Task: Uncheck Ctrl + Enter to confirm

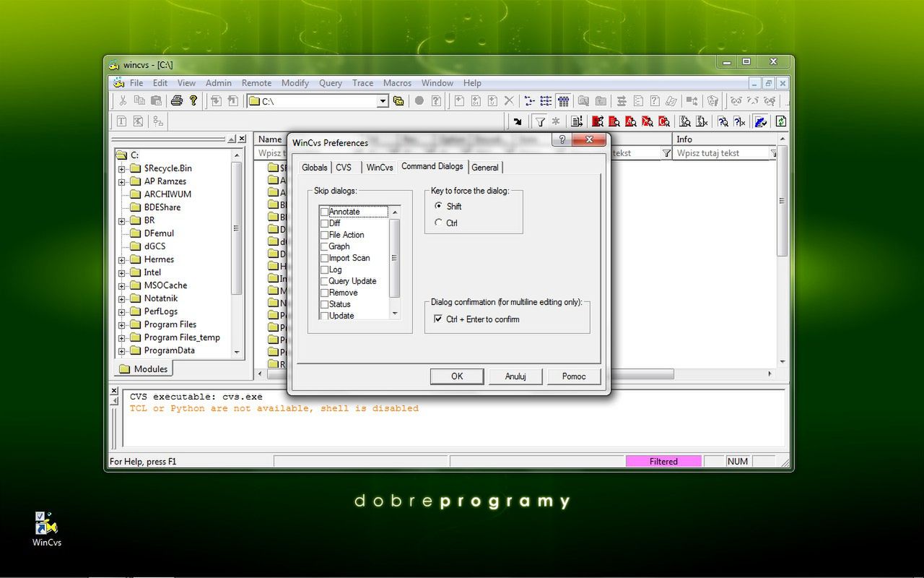Action: 437,319
